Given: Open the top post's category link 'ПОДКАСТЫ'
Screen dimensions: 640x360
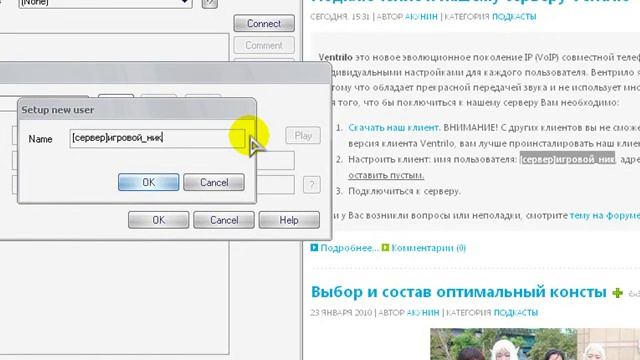Looking at the screenshot, I should 514,17.
